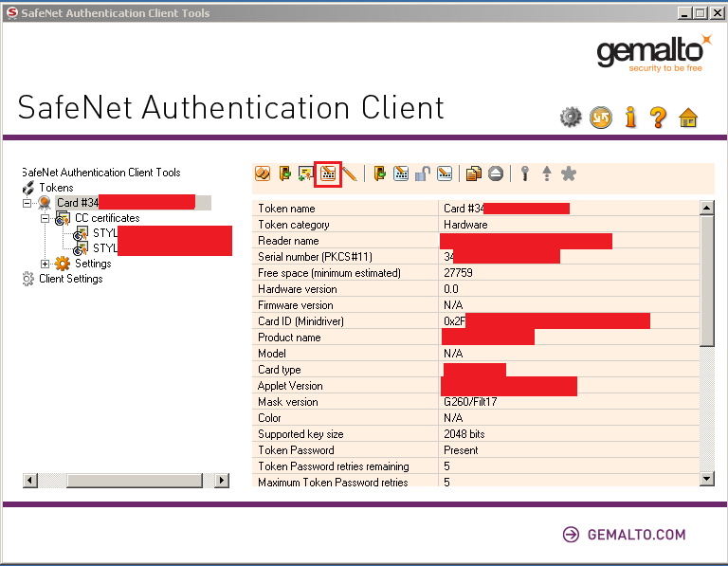Screen dimensions: 728x566
Task: Open Help with the question mark icon
Action: coord(659,117)
